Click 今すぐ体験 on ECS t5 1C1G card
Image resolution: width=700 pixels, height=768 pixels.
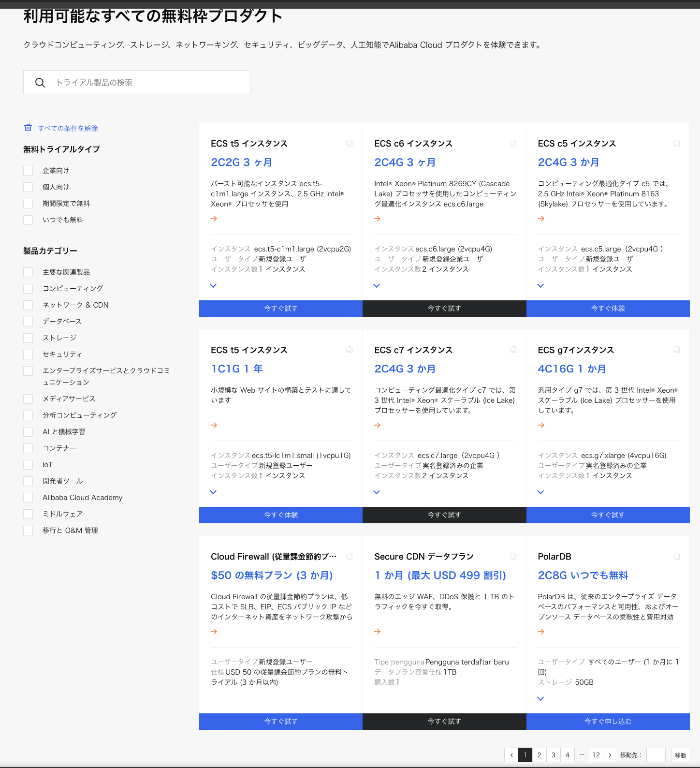281,515
